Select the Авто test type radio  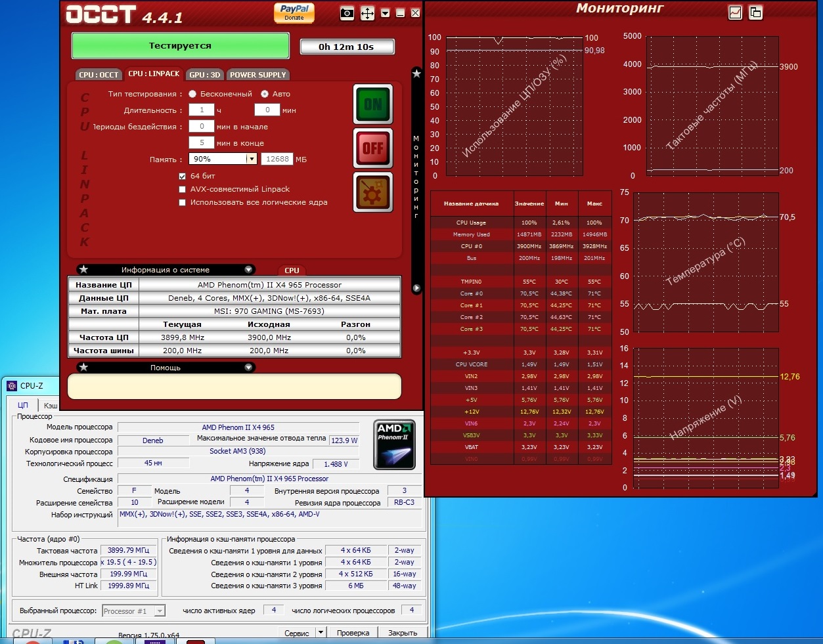coord(265,94)
